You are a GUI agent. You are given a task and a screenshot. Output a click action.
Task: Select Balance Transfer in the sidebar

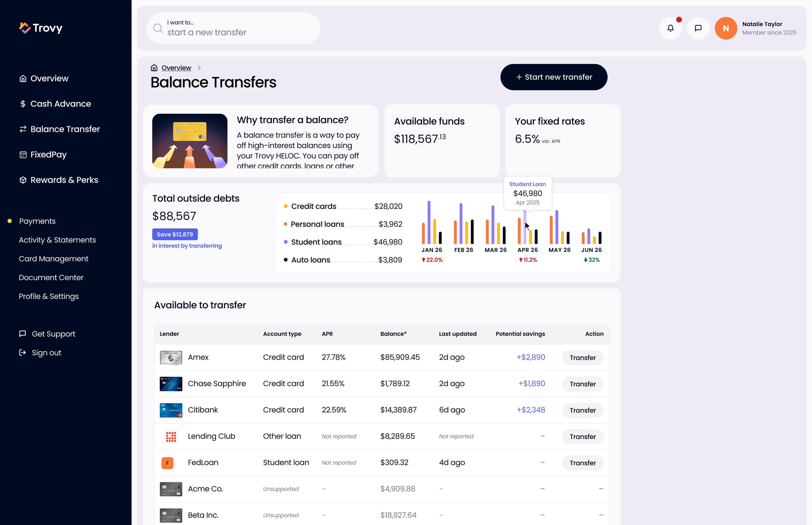pos(60,129)
